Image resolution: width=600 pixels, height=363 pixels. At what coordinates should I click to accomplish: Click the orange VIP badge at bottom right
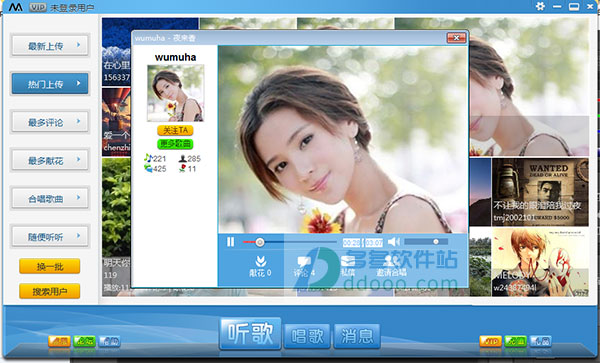tap(490, 341)
